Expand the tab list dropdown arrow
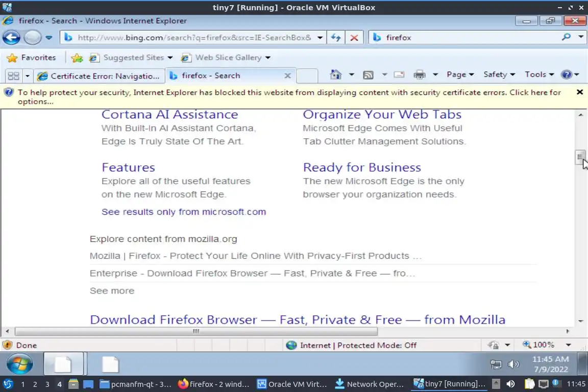Screen dimensions: 588x392 point(28,76)
